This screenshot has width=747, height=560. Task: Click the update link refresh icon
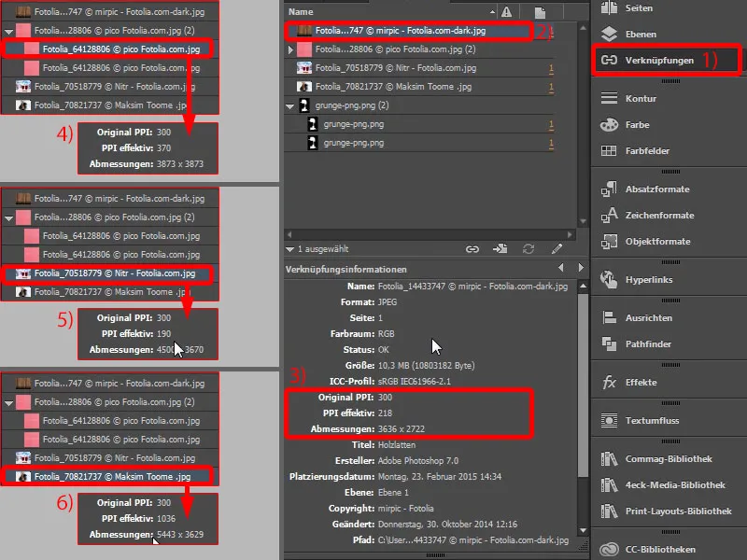(529, 248)
